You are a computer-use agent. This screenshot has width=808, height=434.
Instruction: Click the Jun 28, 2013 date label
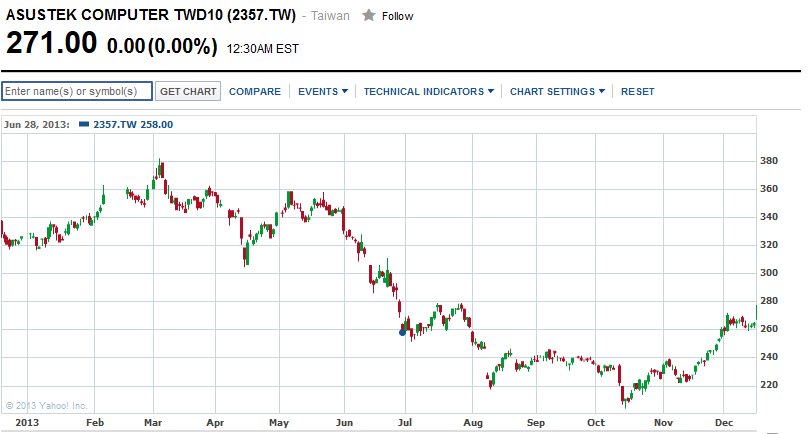coord(37,125)
